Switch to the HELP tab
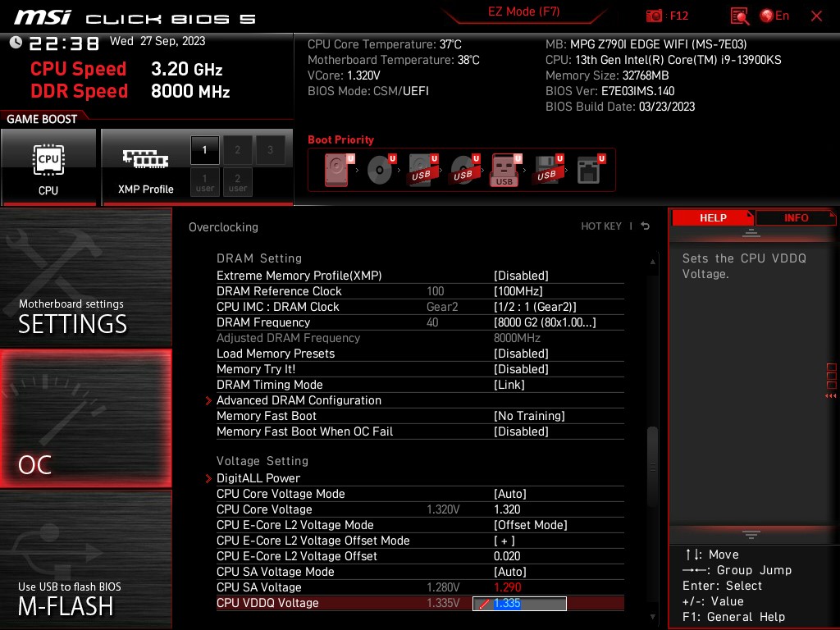Screen dimensions: 840x630 coord(713,217)
